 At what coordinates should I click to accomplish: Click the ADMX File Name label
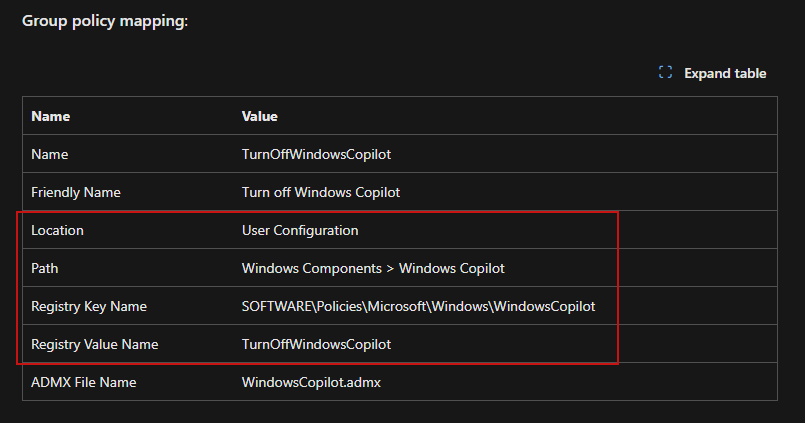click(84, 382)
